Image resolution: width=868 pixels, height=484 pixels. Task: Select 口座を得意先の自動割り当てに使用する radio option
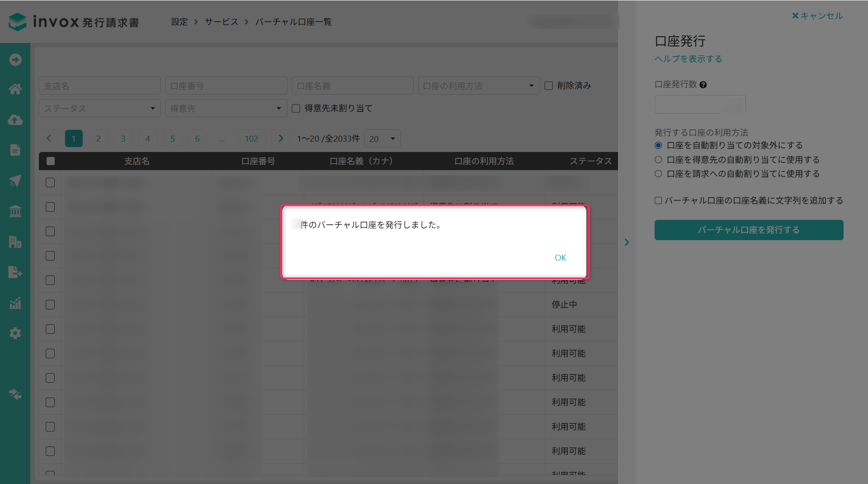pyautogui.click(x=658, y=160)
